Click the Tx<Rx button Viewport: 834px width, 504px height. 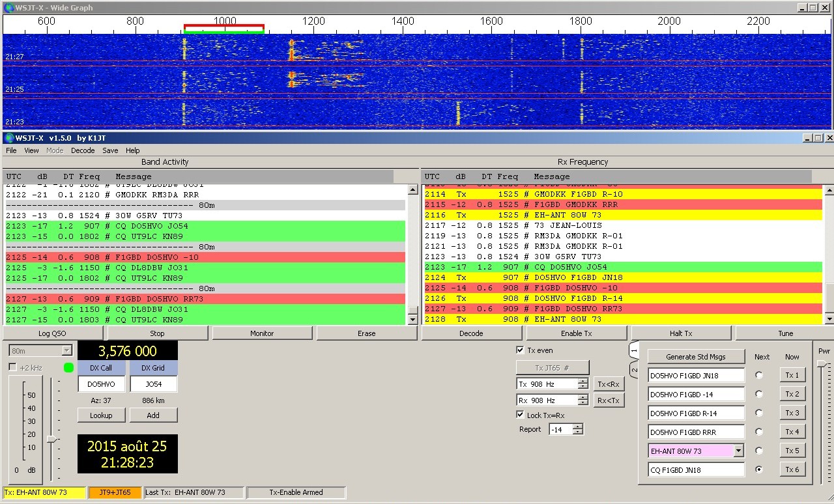click(x=609, y=384)
